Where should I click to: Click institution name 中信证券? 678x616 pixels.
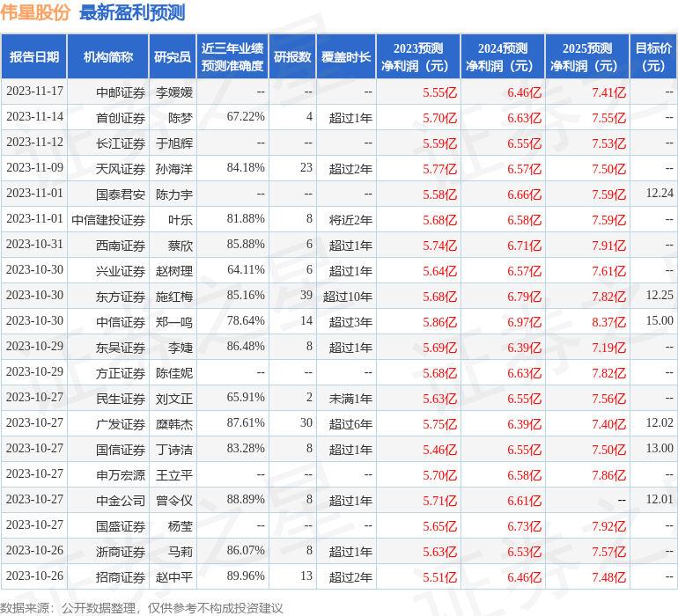click(121, 322)
